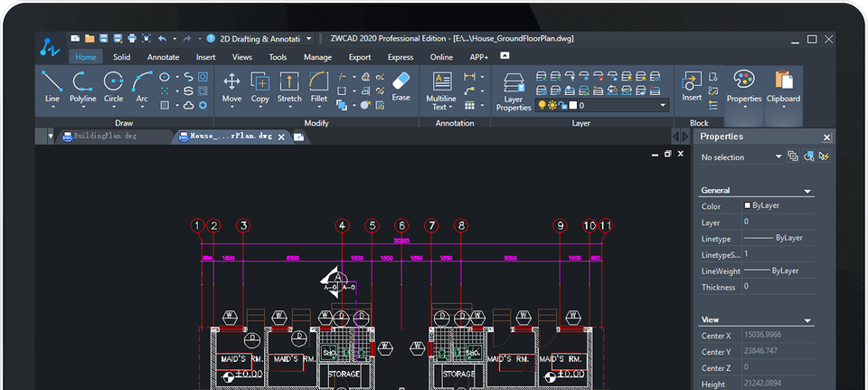Click the layer color swatch in layer box
This screenshot has height=390, width=868.
coord(573,105)
